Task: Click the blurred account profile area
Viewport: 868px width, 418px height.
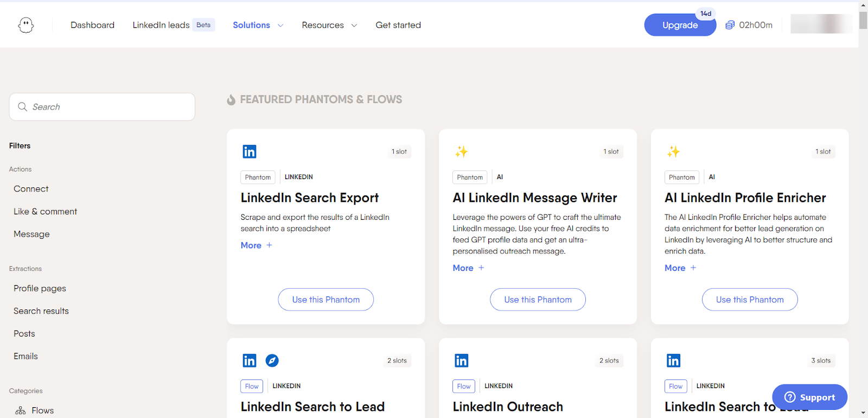Action: pyautogui.click(x=821, y=24)
